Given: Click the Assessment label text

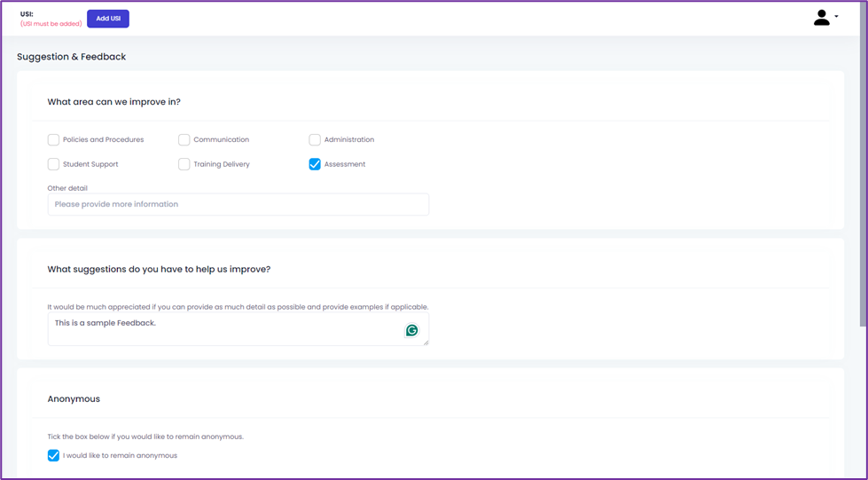Looking at the screenshot, I should 345,164.
